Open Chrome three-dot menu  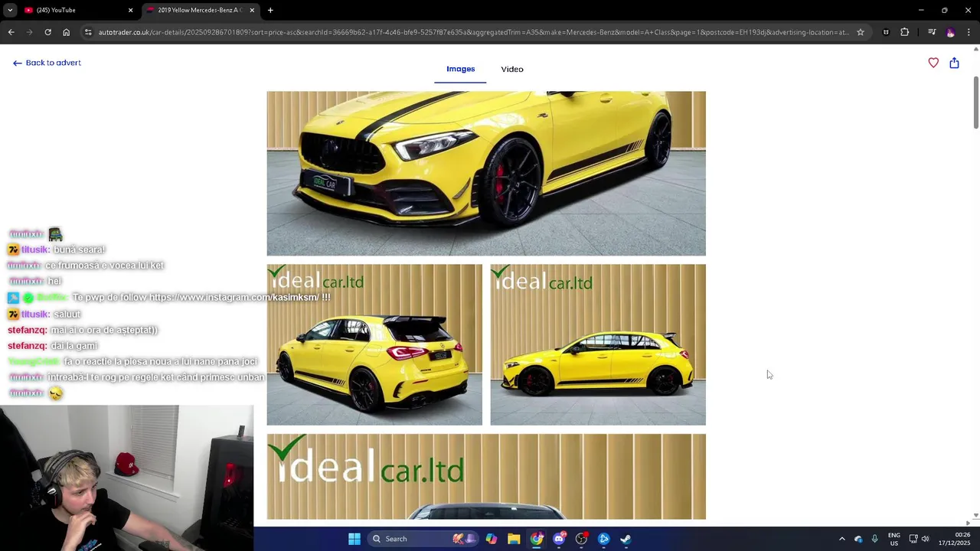pos(969,32)
